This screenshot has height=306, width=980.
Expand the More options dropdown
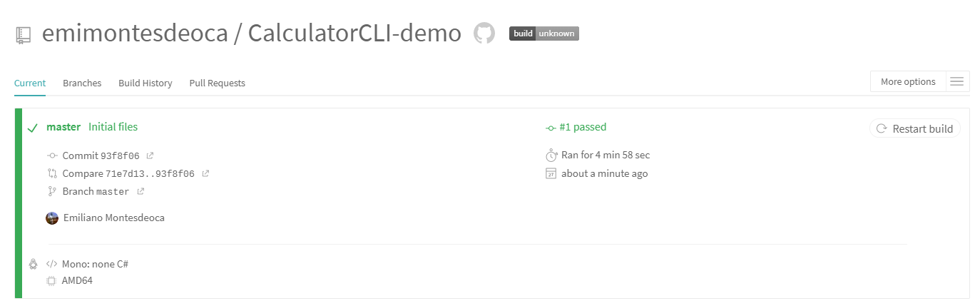tap(908, 82)
